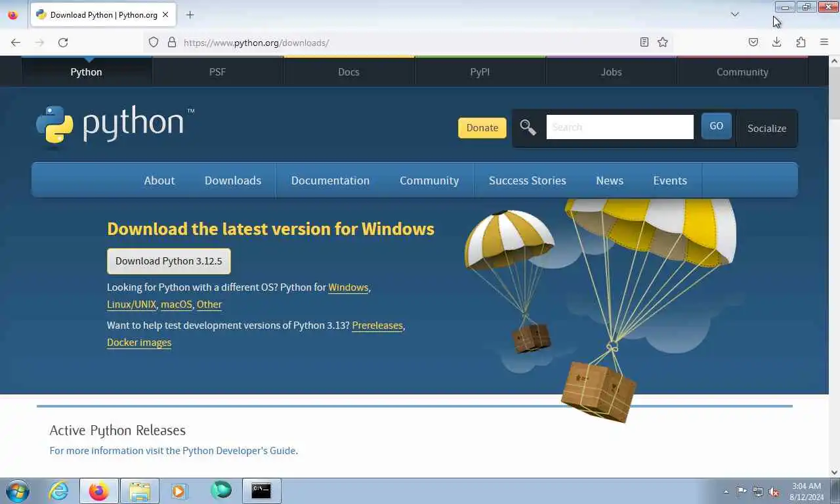The image size is (840, 504).
Task: Open the Downloads navigation menu
Action: click(233, 180)
